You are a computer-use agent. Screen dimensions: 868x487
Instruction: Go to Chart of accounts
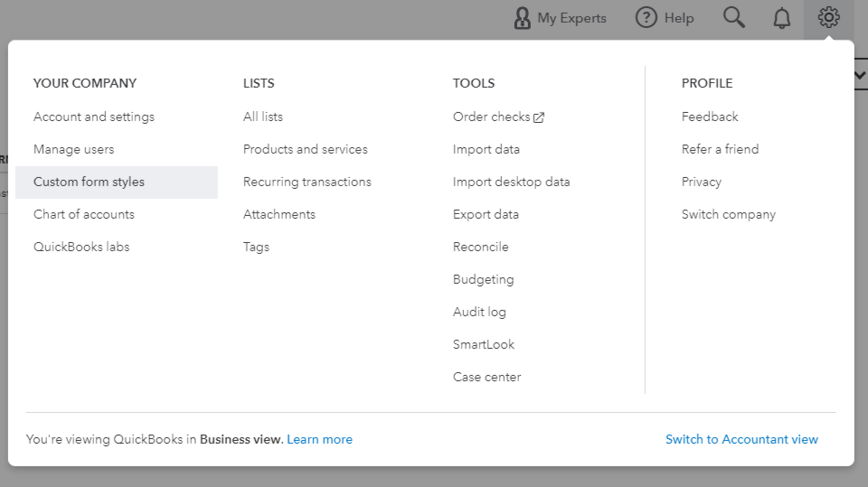point(84,214)
